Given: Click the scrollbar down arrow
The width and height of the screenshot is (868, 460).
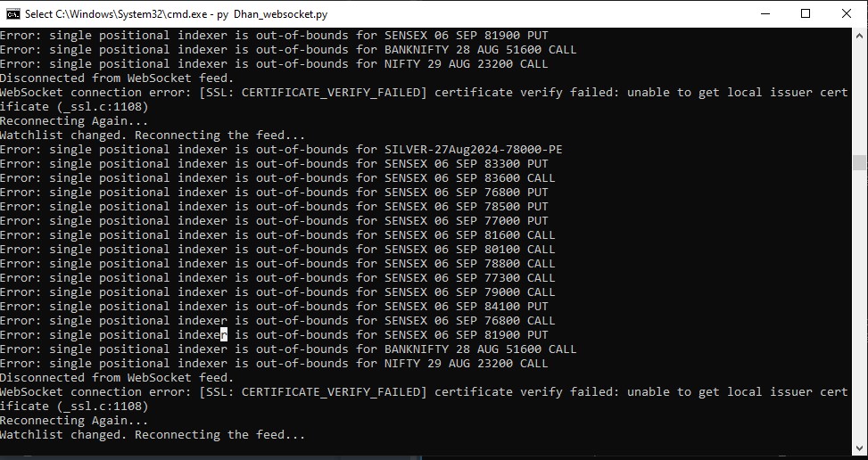Looking at the screenshot, I should (x=859, y=448).
